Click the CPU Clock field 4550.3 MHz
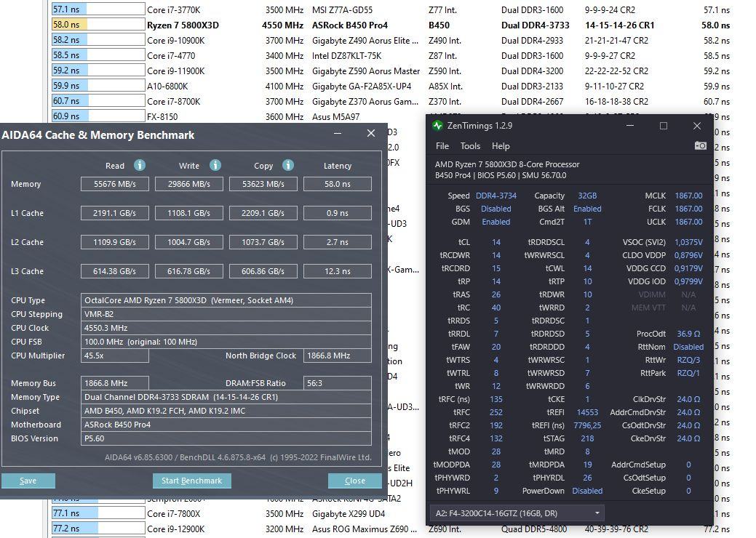756x538 pixels. [x=226, y=328]
